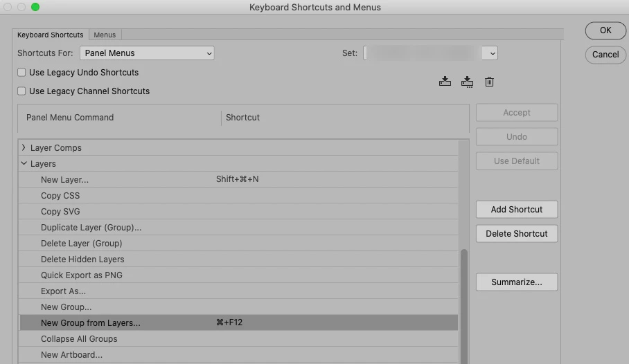
Task: Click the Accept button
Action: pyautogui.click(x=517, y=113)
